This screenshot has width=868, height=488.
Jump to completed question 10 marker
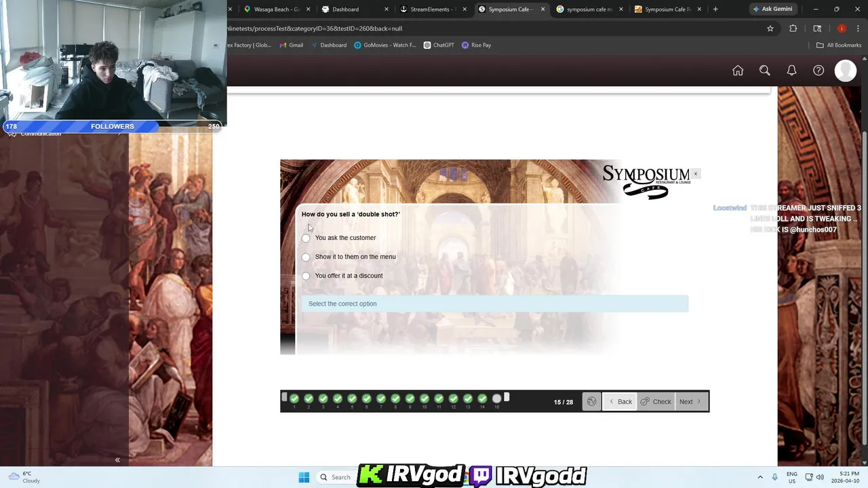[425, 399]
